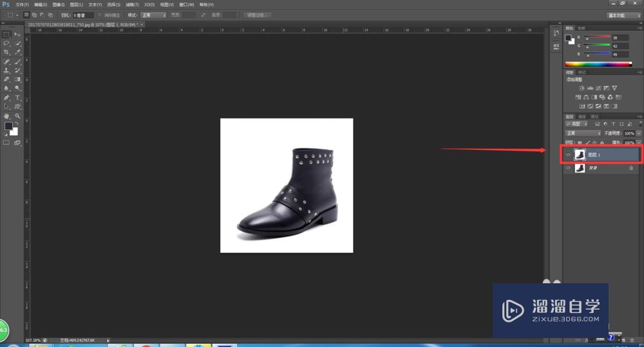Expand the 基本功能 workspace switcher
Screen dimensions: 644x347
(x=623, y=15)
